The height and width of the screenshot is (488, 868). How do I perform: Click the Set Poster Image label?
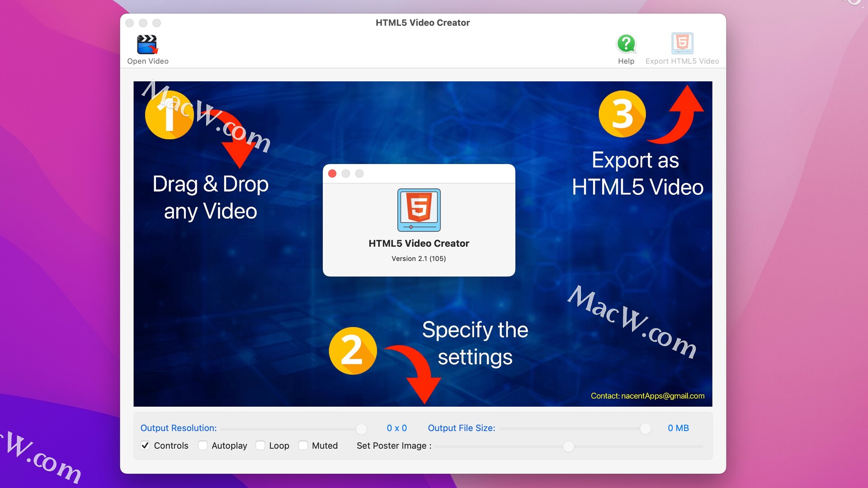(394, 446)
